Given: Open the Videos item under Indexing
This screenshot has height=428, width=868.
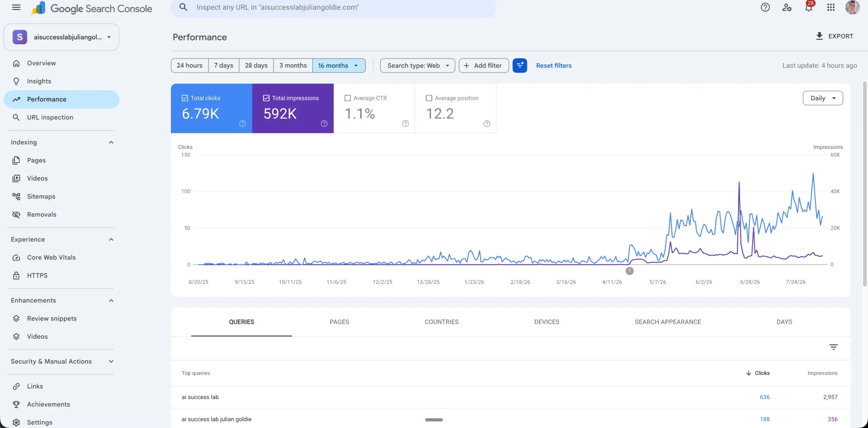Looking at the screenshot, I should [61, 178].
